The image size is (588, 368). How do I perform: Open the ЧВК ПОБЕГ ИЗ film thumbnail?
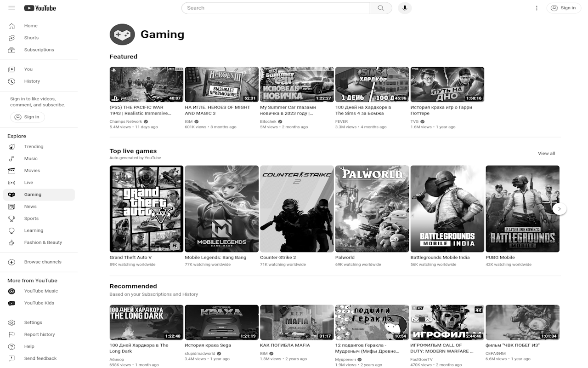(x=523, y=322)
